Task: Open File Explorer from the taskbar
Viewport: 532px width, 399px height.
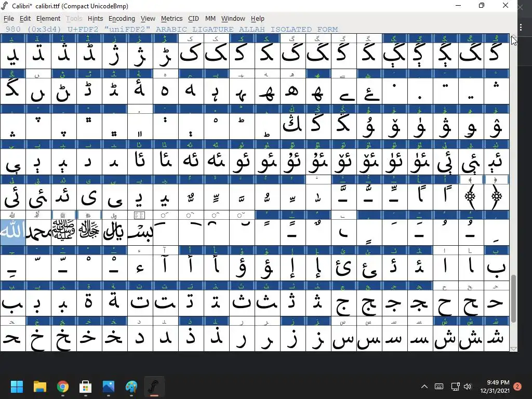Action: point(39,387)
